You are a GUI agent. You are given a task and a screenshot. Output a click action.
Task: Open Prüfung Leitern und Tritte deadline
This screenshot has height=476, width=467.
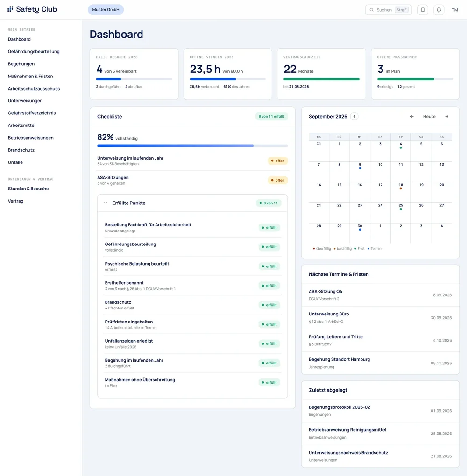[380, 340]
